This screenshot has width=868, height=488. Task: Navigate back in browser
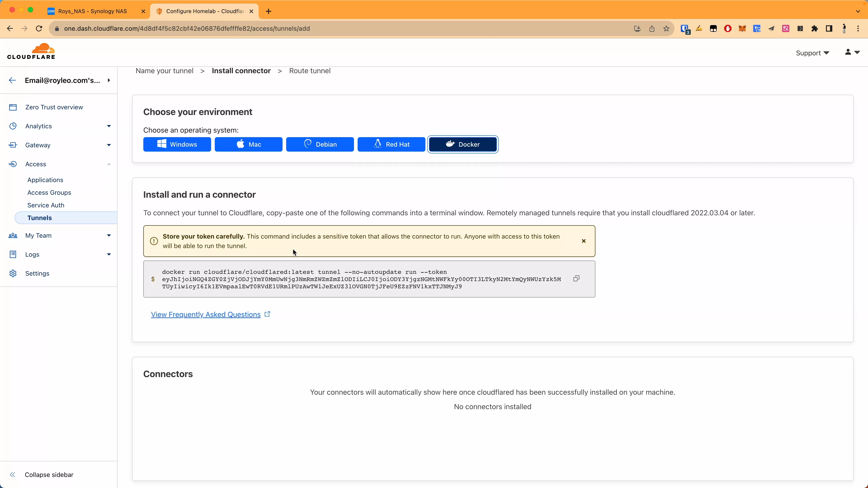click(x=10, y=29)
